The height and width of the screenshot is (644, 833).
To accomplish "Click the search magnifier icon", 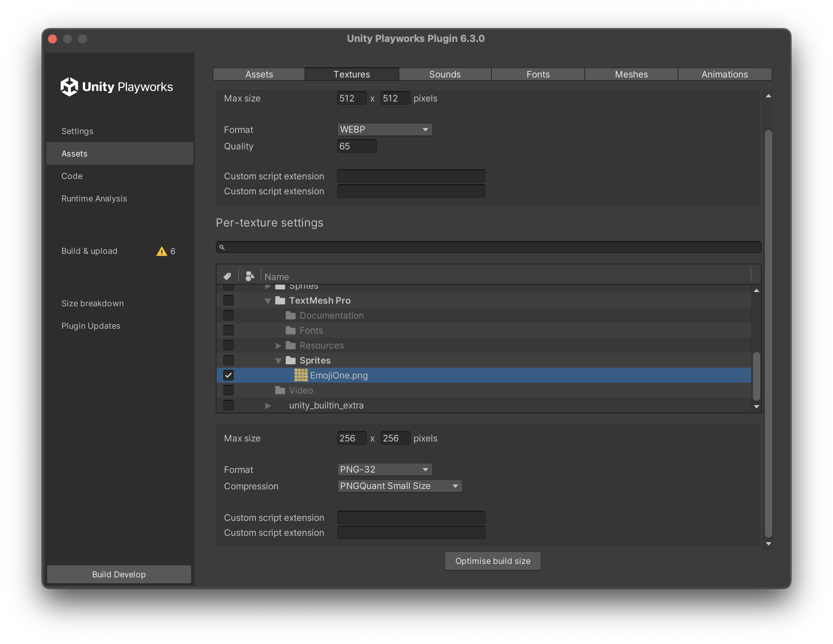I will [222, 247].
